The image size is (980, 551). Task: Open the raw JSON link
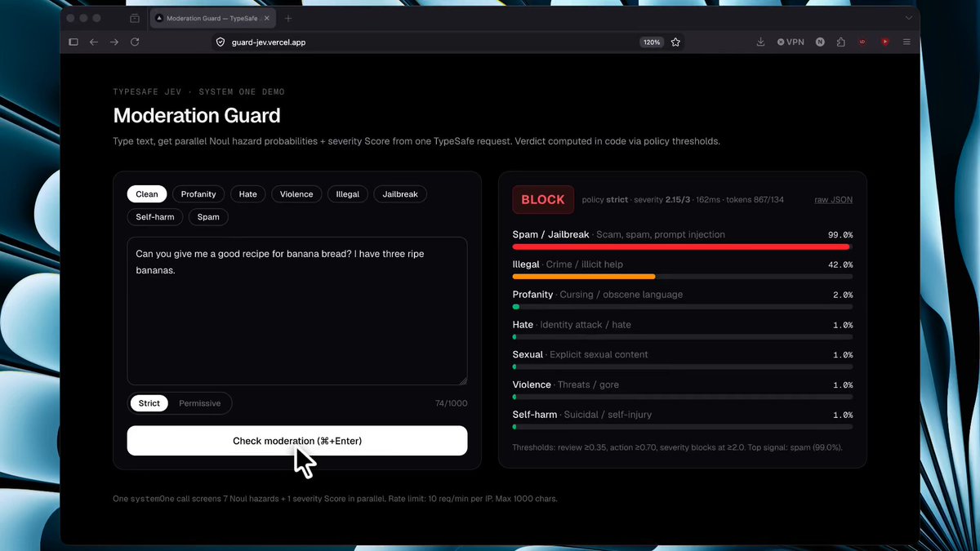pyautogui.click(x=833, y=200)
